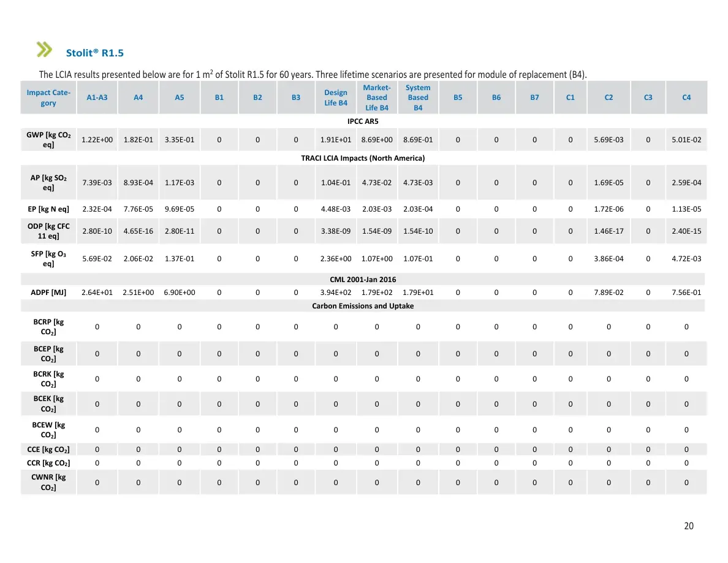Select the Market-Based Life B4 header
728x563 pixels.
376,98
